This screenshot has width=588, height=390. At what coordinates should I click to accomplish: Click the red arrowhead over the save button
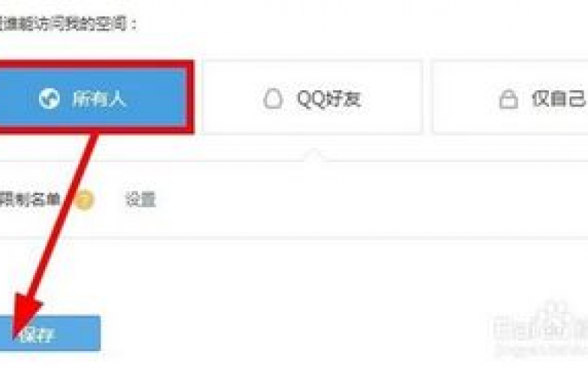pyautogui.click(x=25, y=318)
